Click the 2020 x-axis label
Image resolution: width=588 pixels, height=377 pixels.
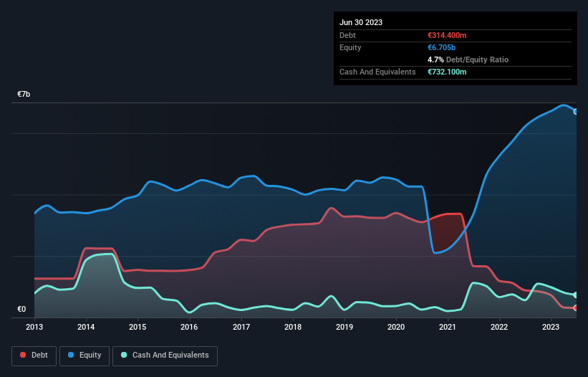(x=396, y=327)
